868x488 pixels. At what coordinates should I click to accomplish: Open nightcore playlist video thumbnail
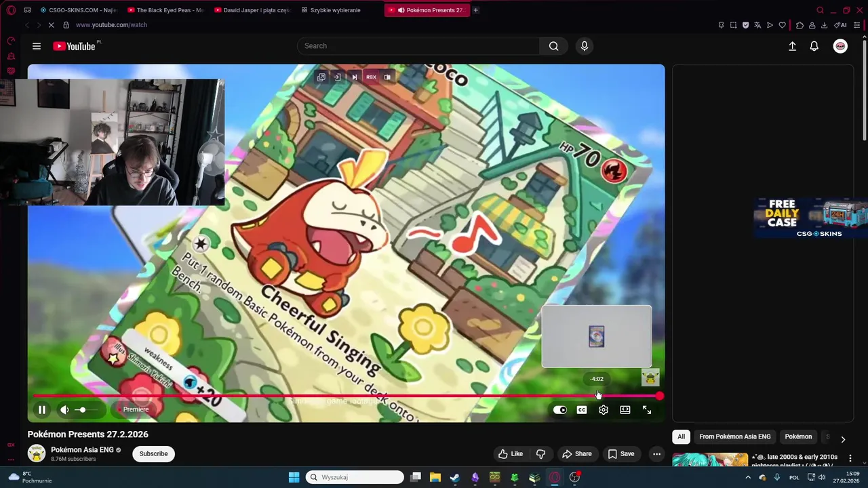pyautogui.click(x=710, y=460)
